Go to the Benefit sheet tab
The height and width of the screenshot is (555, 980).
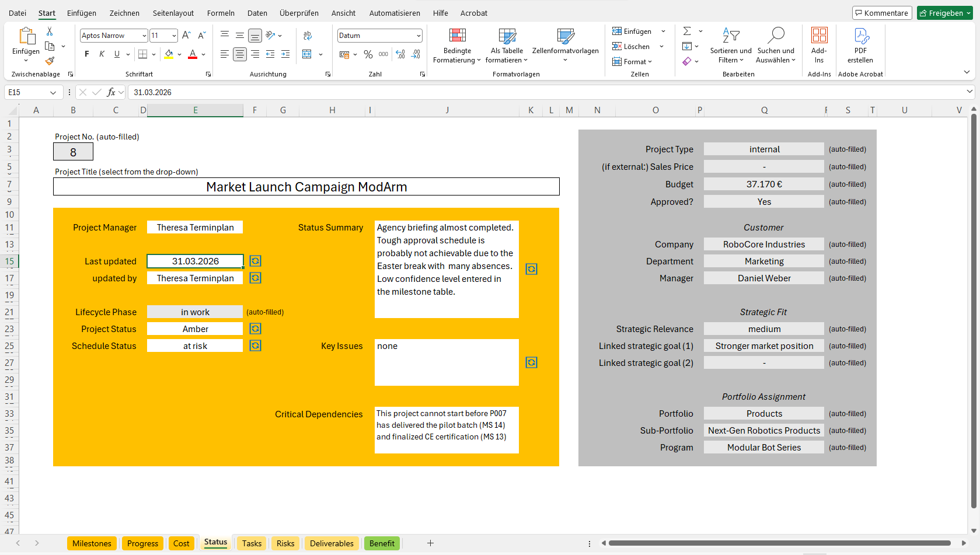point(382,543)
